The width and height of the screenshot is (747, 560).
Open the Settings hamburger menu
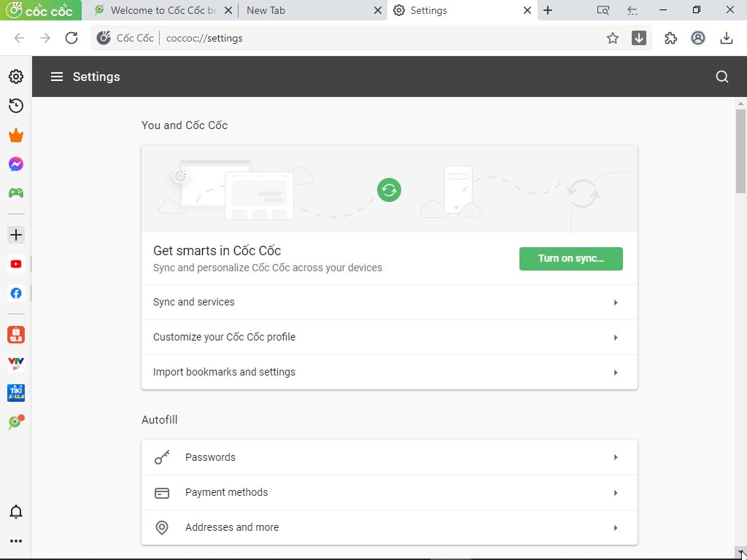pyautogui.click(x=57, y=76)
